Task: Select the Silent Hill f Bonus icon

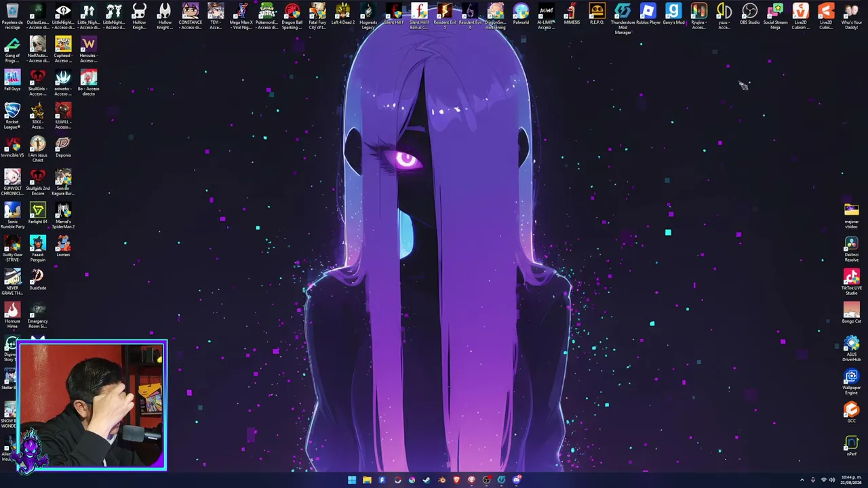Action: pyautogui.click(x=419, y=16)
